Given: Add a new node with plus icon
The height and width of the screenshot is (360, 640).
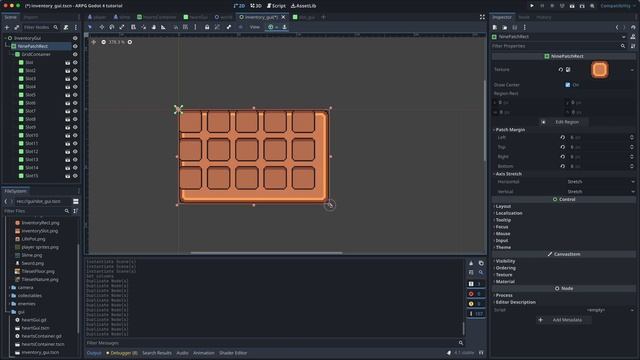Looking at the screenshot, I should (x=7, y=27).
